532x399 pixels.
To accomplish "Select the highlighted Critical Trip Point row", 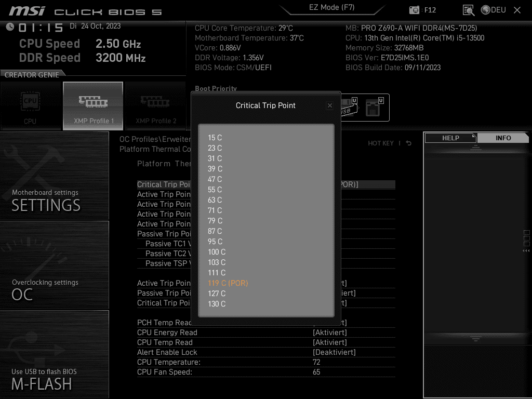I will pos(266,184).
